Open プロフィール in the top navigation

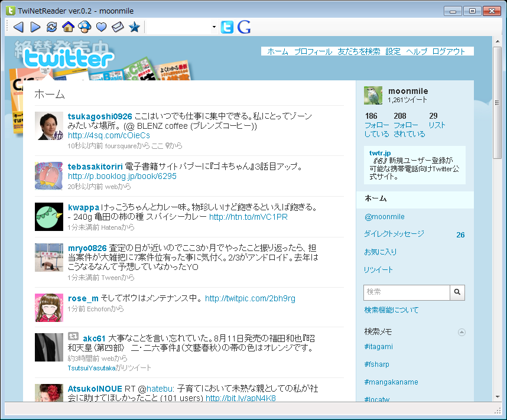(x=313, y=51)
